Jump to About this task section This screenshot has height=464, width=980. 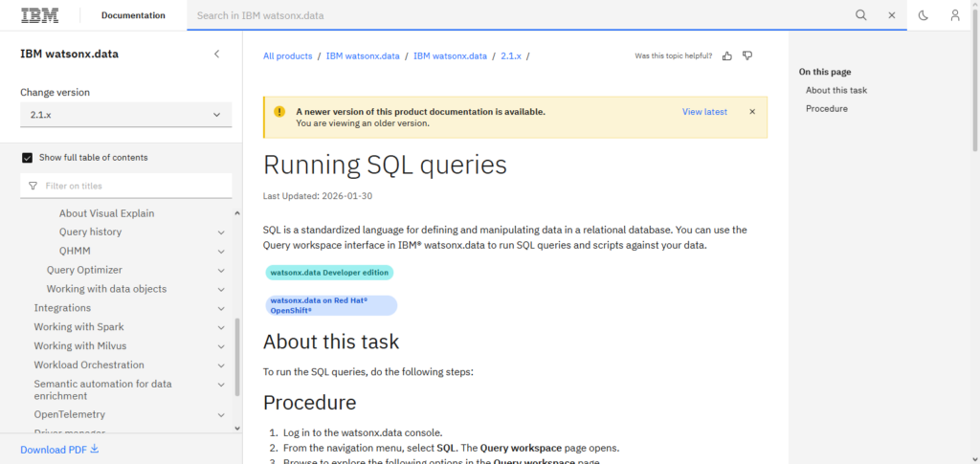(836, 90)
